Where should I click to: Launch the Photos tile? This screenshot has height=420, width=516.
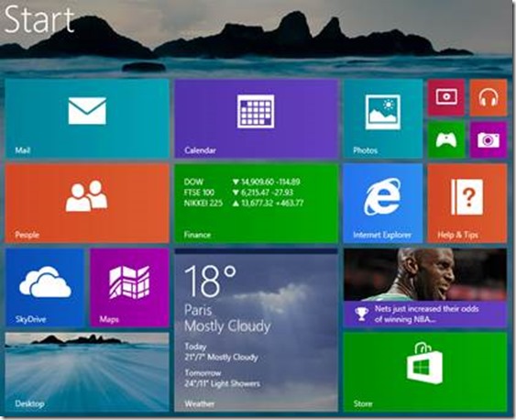pos(383,118)
